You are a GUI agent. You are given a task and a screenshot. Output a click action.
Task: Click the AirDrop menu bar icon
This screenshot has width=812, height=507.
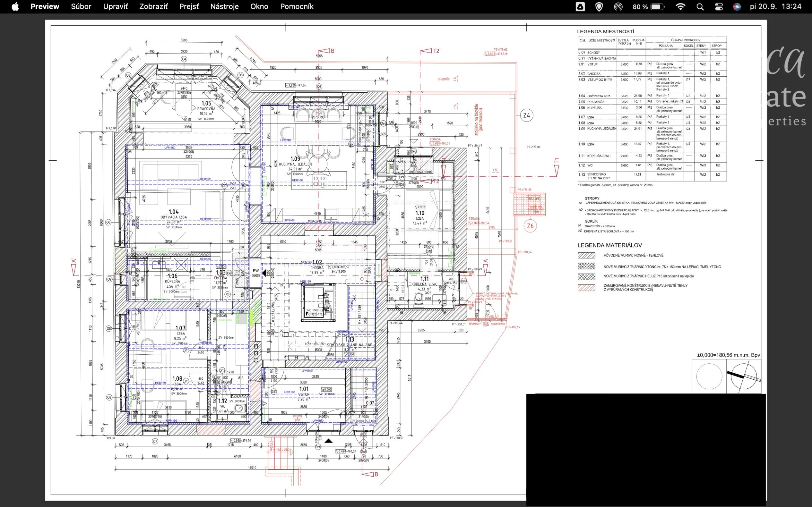point(618,7)
